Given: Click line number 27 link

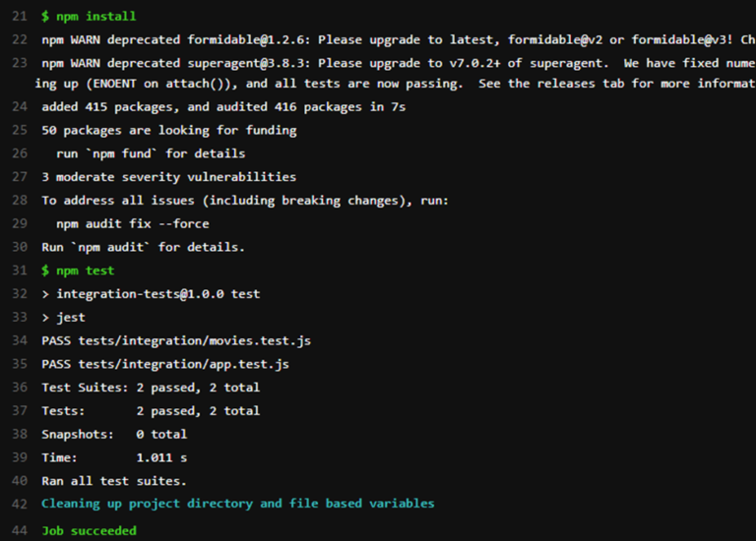Looking at the screenshot, I should [x=20, y=177].
